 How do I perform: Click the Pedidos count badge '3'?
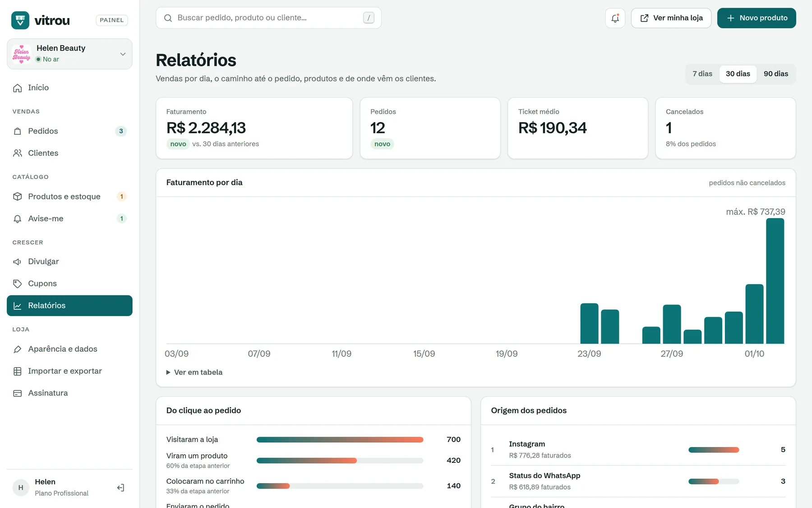(x=121, y=131)
